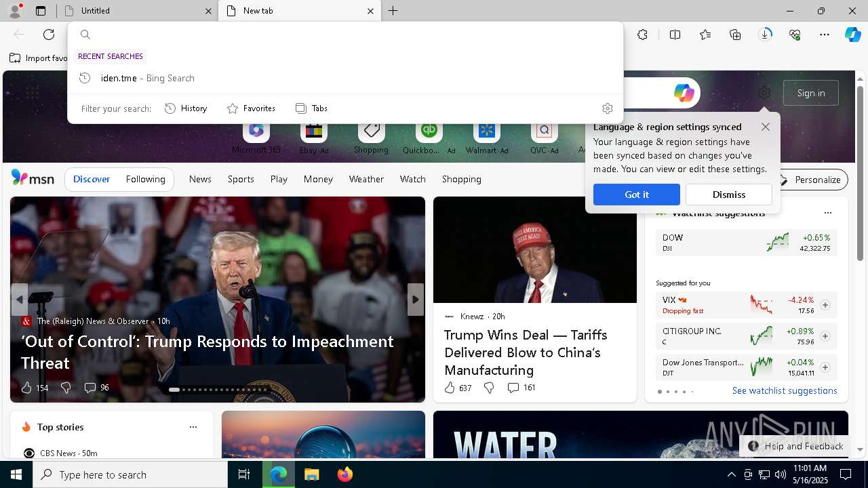This screenshot has height=488, width=868.
Task: Refresh the page with the reload icon
Action: click(x=49, y=35)
